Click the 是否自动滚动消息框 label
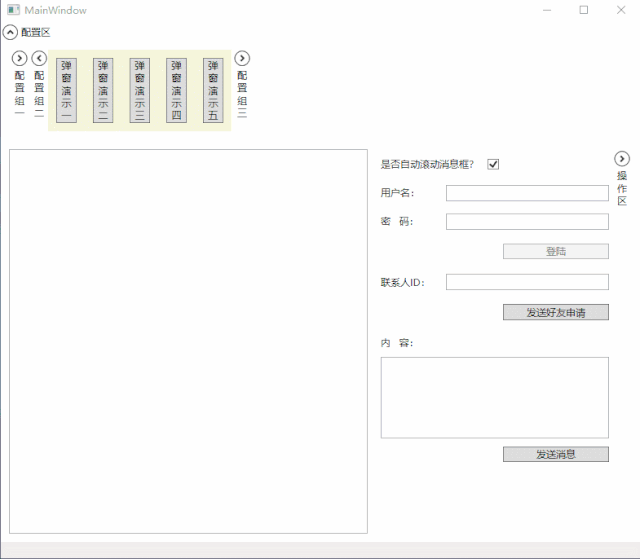 click(427, 164)
